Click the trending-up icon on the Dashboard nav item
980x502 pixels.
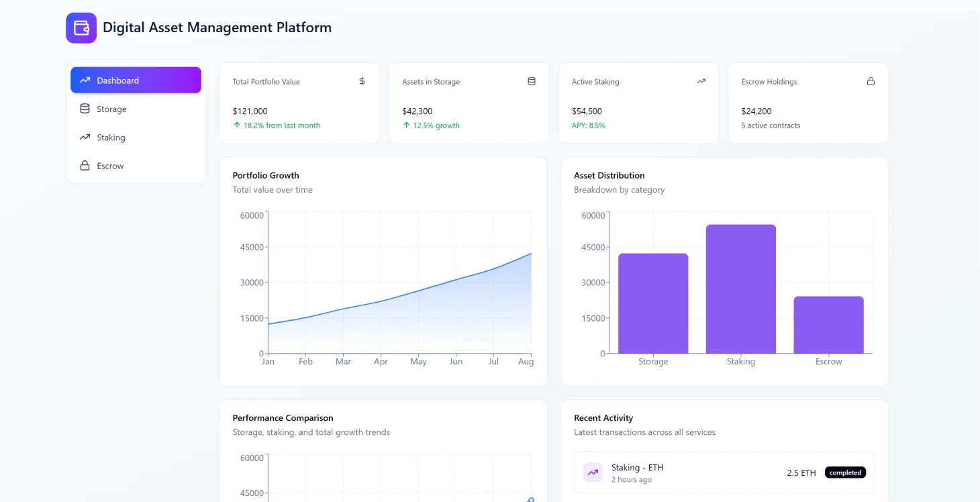84,80
